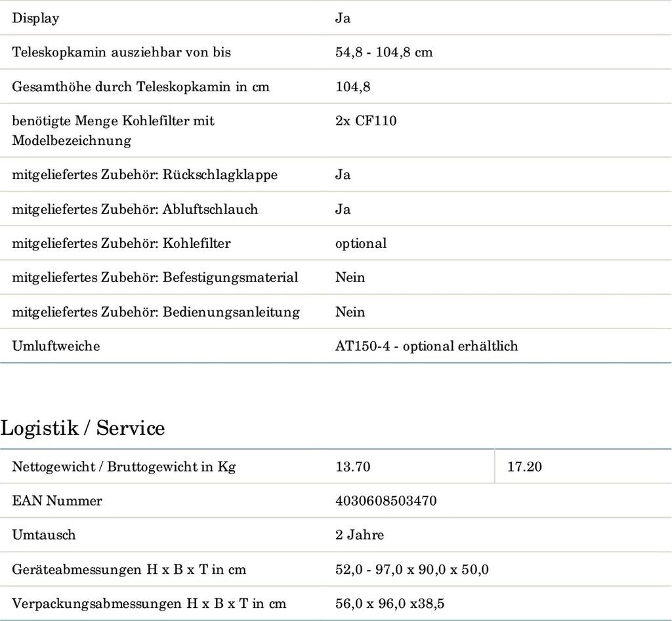
Task: Click the net weight value 13.70
Action: click(x=352, y=467)
